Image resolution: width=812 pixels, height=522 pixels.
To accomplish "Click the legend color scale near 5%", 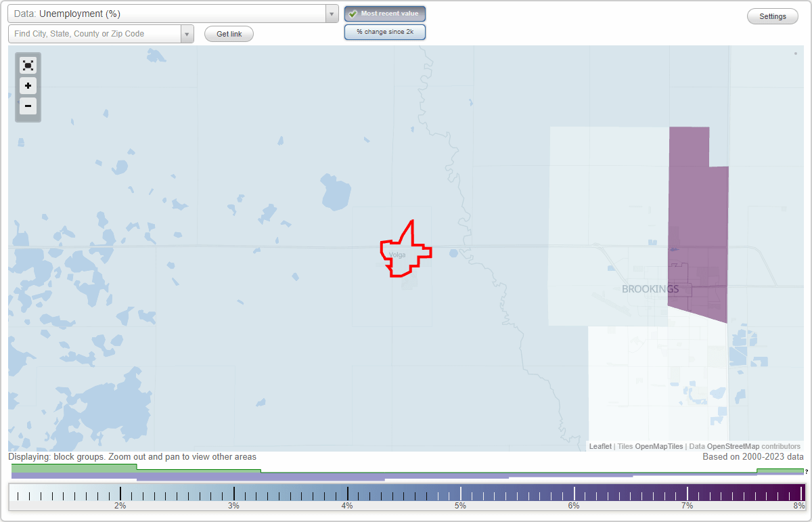I will tap(460, 494).
